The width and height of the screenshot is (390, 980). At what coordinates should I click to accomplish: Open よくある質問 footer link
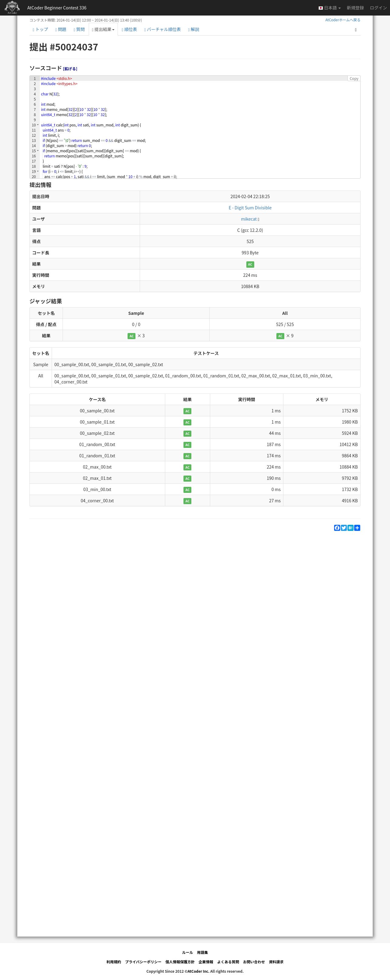coord(228,962)
